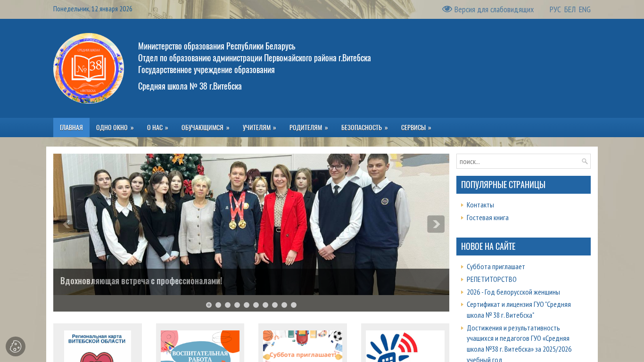Screen dimensions: 644x362
Task: Open the Главная menu tab
Action: [x=71, y=128]
